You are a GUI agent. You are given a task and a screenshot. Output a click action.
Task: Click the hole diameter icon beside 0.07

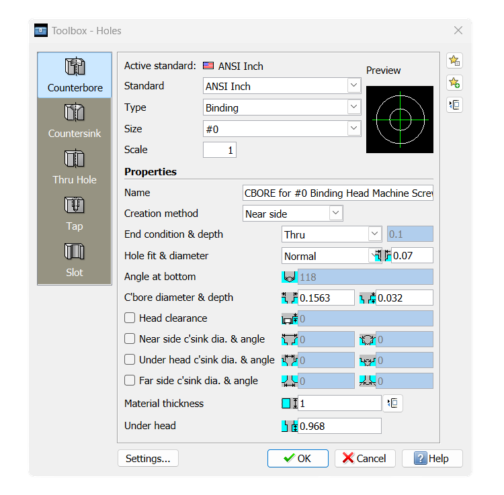383,256
